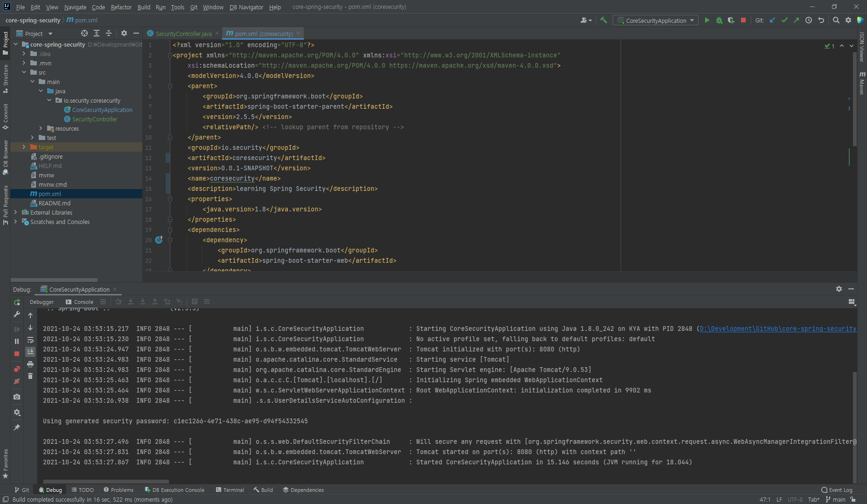Open the TODO tool window
This screenshot has height=504, width=867.
83,490
